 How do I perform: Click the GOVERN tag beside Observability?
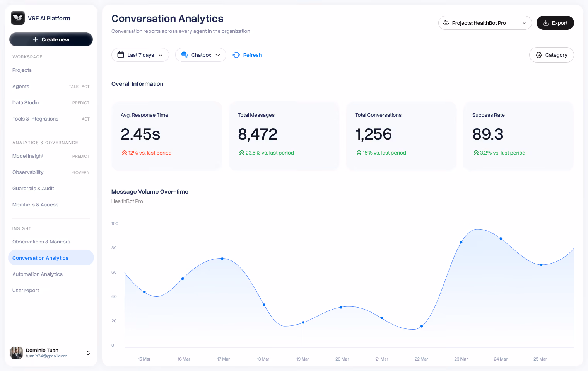[81, 172]
